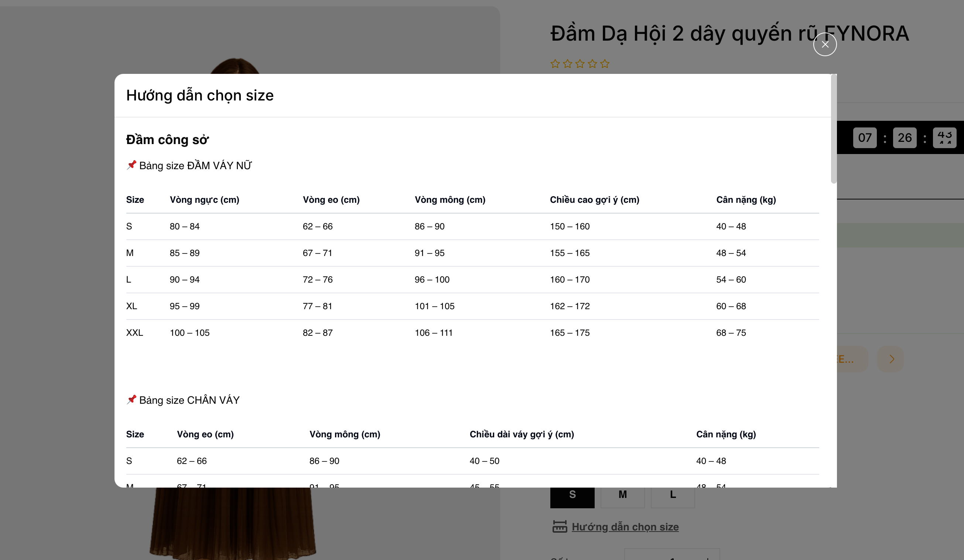Click the countdown hours box showing 07
964x560 pixels.
(x=865, y=138)
